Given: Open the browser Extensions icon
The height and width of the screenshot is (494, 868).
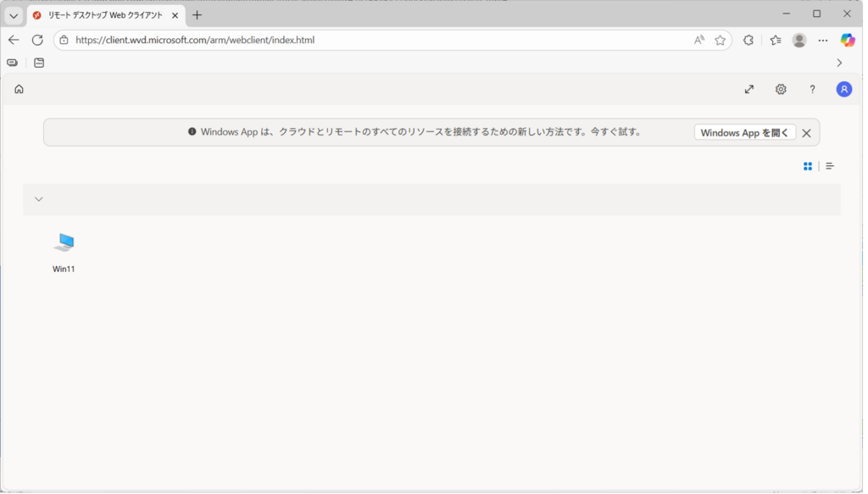Looking at the screenshot, I should click(748, 40).
